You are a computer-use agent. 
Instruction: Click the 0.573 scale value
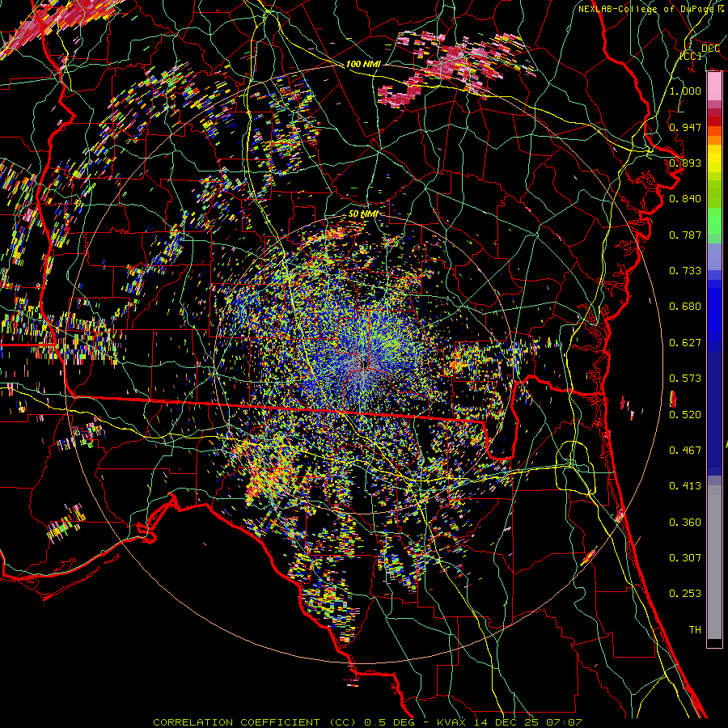click(685, 379)
